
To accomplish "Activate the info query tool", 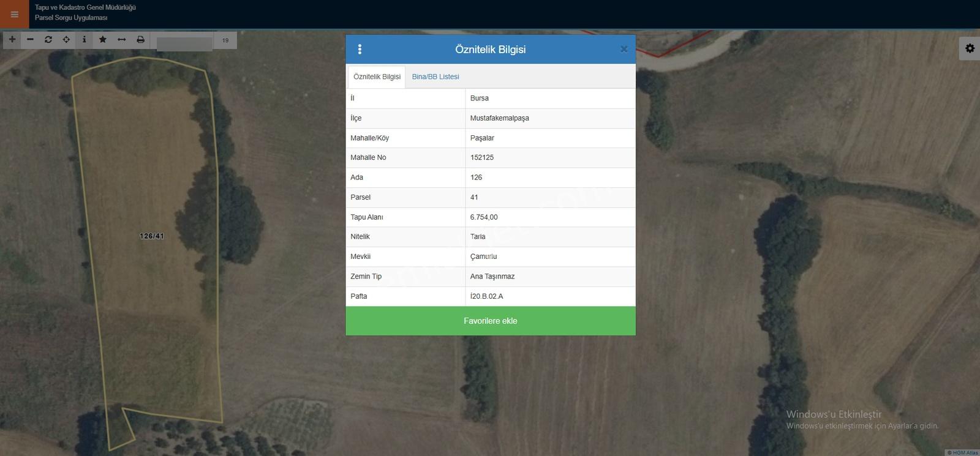I will coord(85,39).
